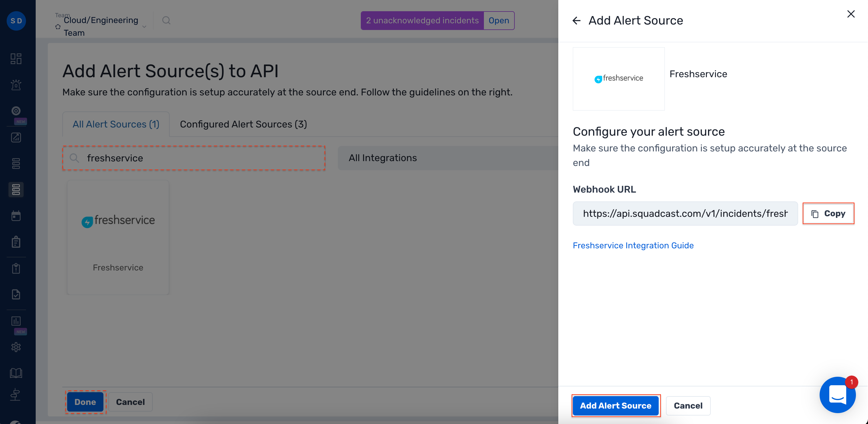The image size is (868, 424).
Task: Select the Analytics graph icon in sidebar
Action: (x=16, y=137)
